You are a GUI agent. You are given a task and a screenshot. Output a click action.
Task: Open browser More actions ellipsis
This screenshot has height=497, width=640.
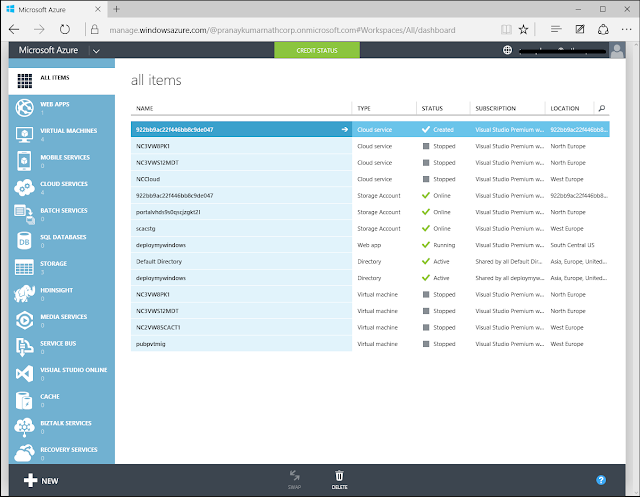627,29
